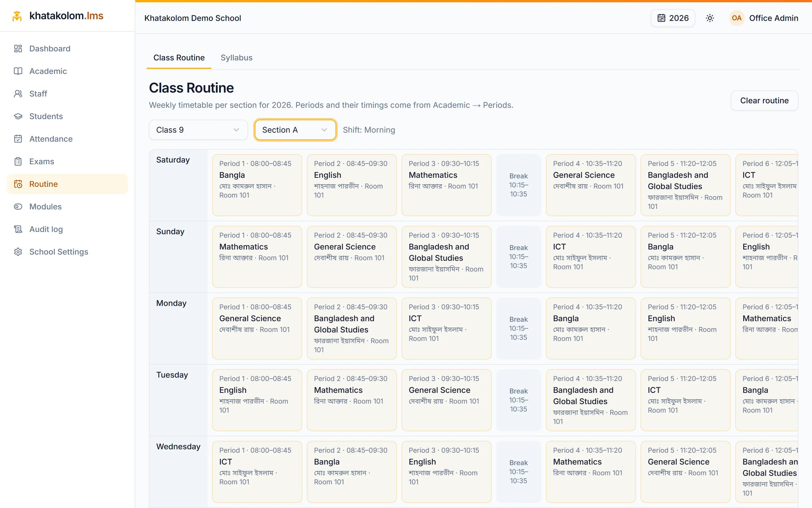Select Tuesday Period 1 English card
The width and height of the screenshot is (812, 508).
tap(257, 400)
